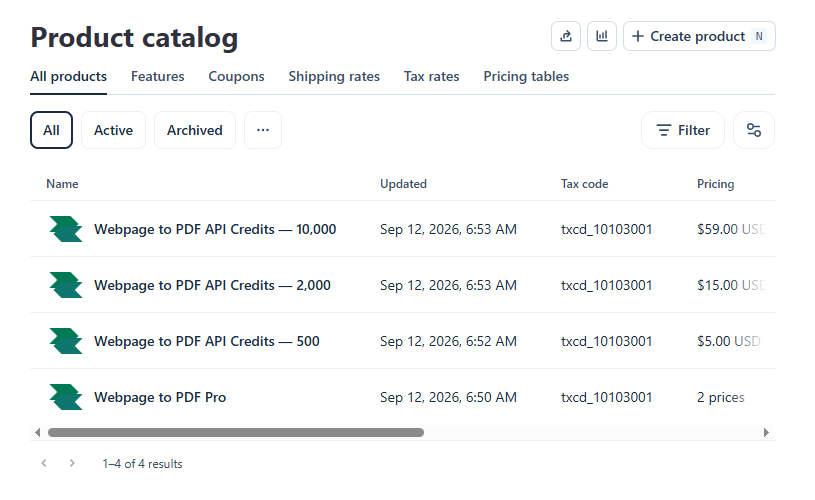
Task: Switch to the All products tab
Action: 69,76
